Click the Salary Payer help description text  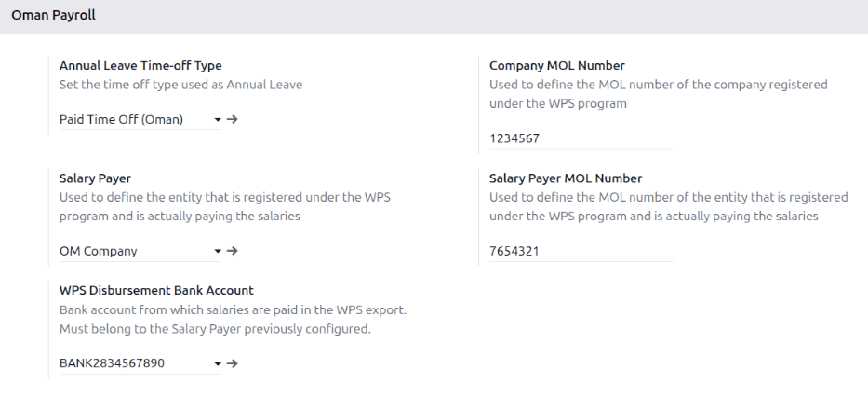click(x=225, y=207)
